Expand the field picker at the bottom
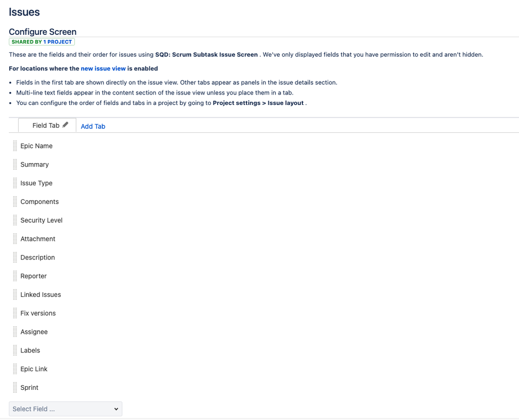This screenshot has width=519, height=420. [65, 409]
